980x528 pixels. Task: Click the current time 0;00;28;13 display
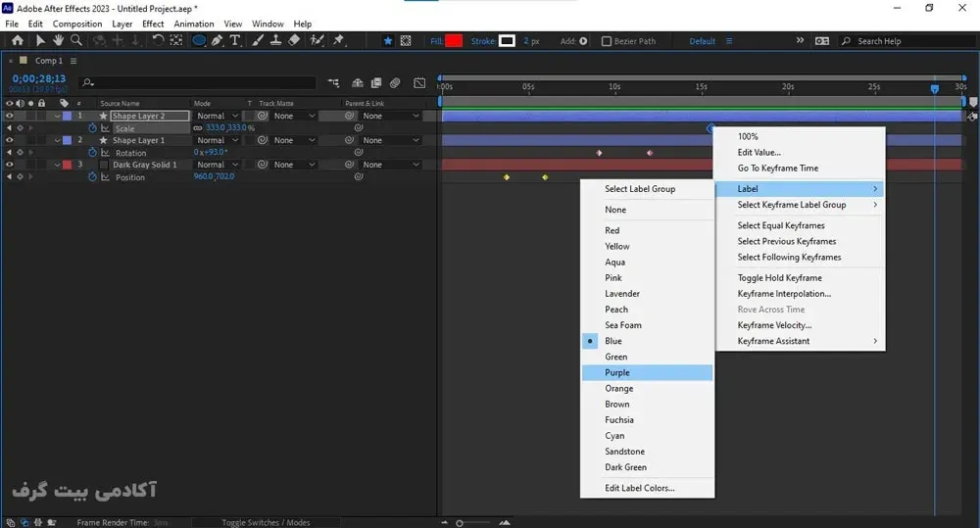[39, 78]
